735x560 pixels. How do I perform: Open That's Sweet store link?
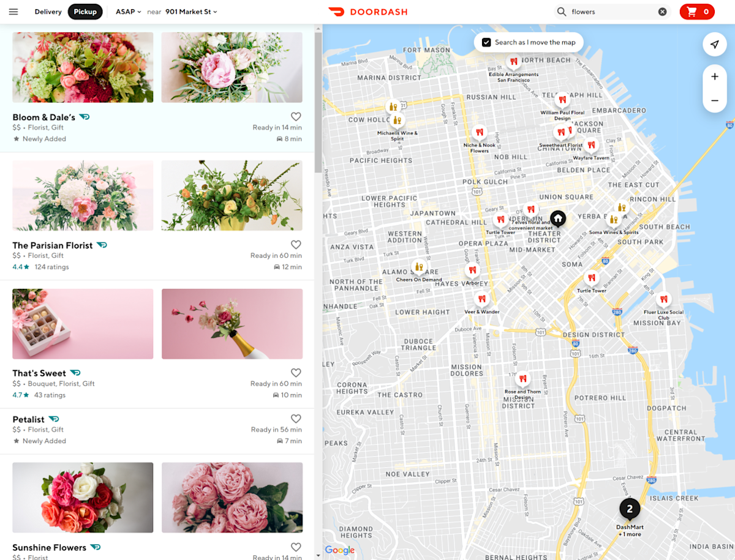[39, 373]
